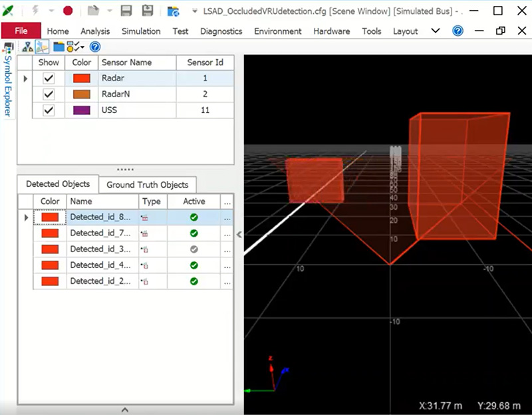532x415 pixels.
Task: Click the RadarN orange color swatch
Action: [82, 94]
